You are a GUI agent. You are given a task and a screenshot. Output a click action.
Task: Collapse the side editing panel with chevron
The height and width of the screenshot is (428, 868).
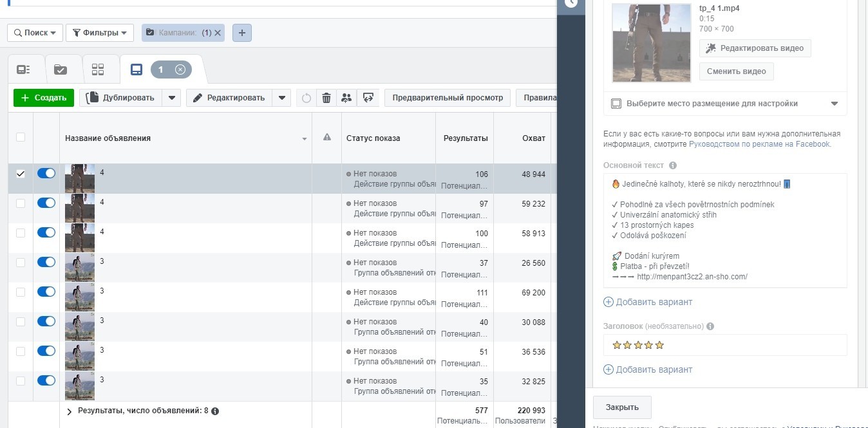571,3
